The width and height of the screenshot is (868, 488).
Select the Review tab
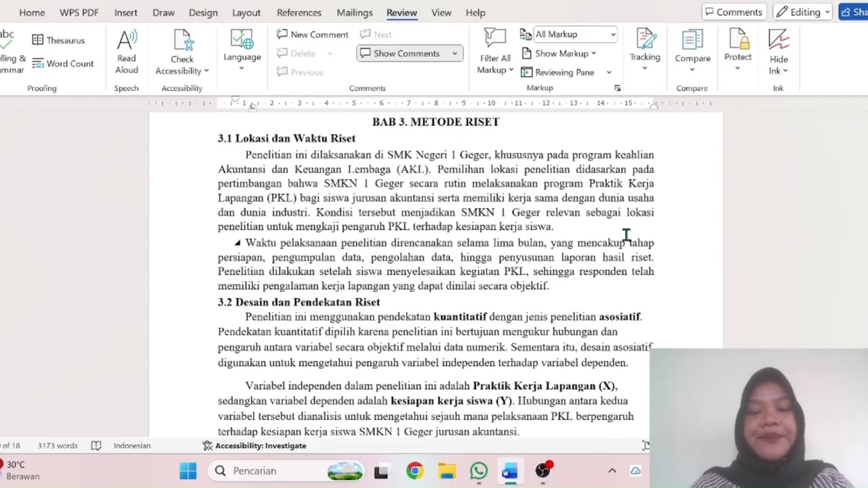point(401,12)
